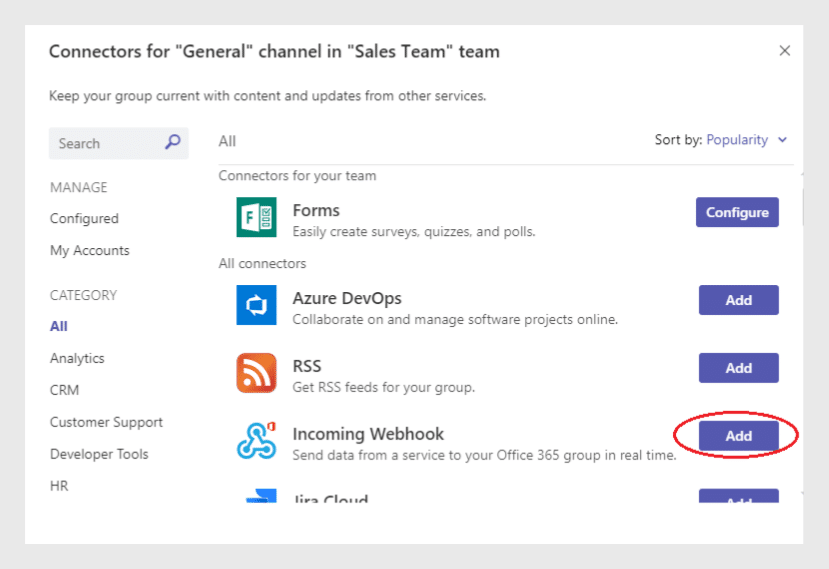The height and width of the screenshot is (569, 829).
Task: Click the Forms connector title
Action: pos(316,210)
